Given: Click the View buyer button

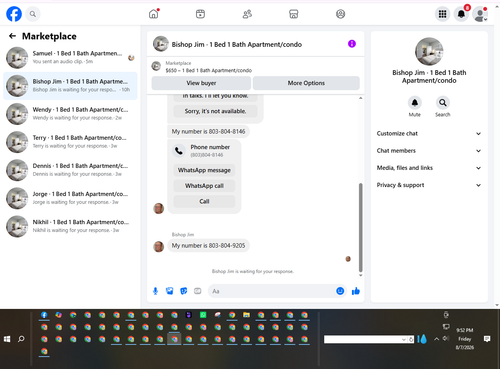Looking at the screenshot, I should (201, 83).
